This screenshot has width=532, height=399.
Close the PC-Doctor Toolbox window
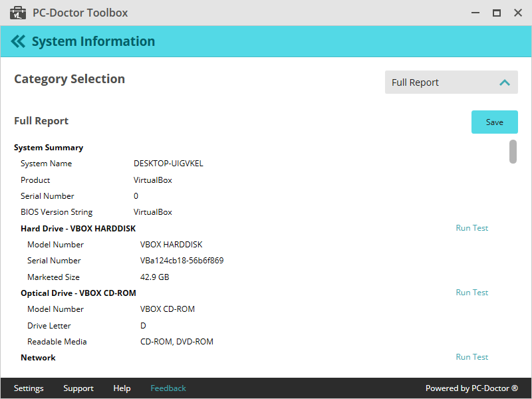point(518,13)
